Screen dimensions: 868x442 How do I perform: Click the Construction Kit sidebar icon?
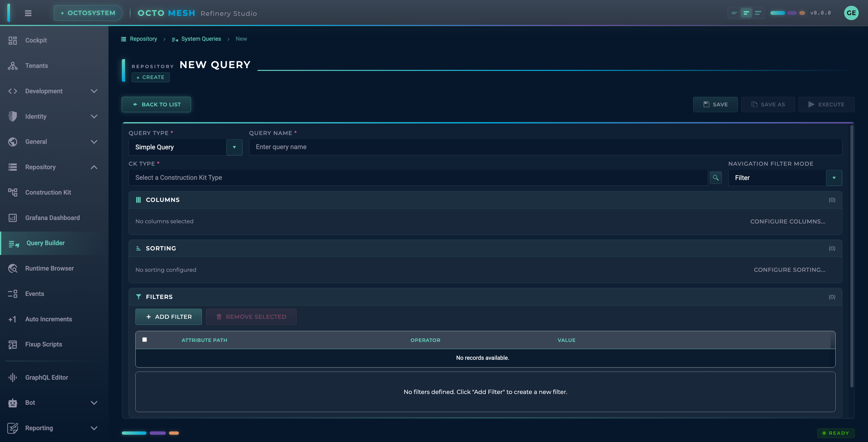(13, 192)
